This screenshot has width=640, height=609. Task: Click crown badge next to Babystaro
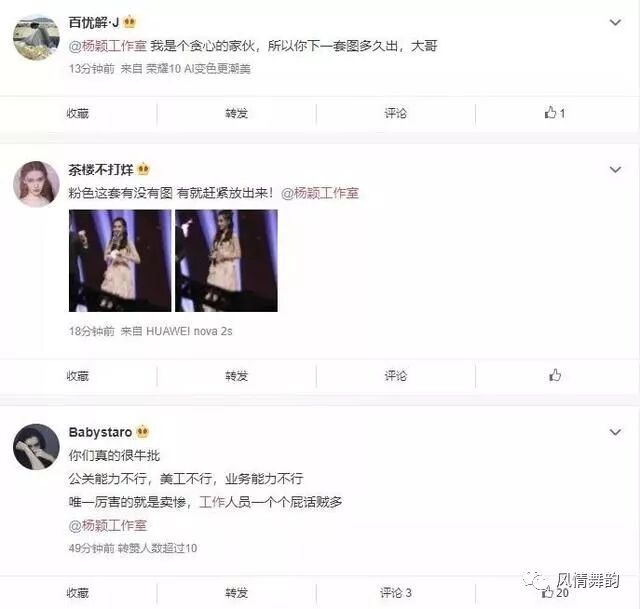pos(142,431)
